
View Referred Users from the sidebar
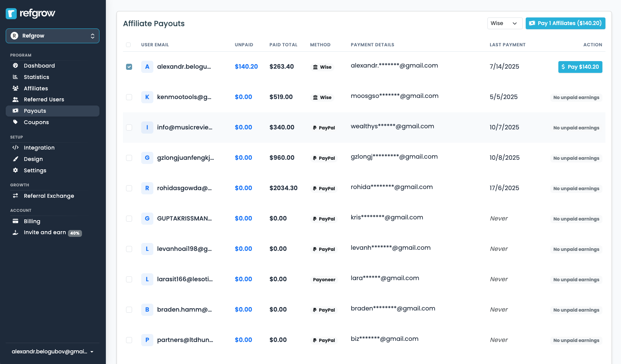(44, 99)
